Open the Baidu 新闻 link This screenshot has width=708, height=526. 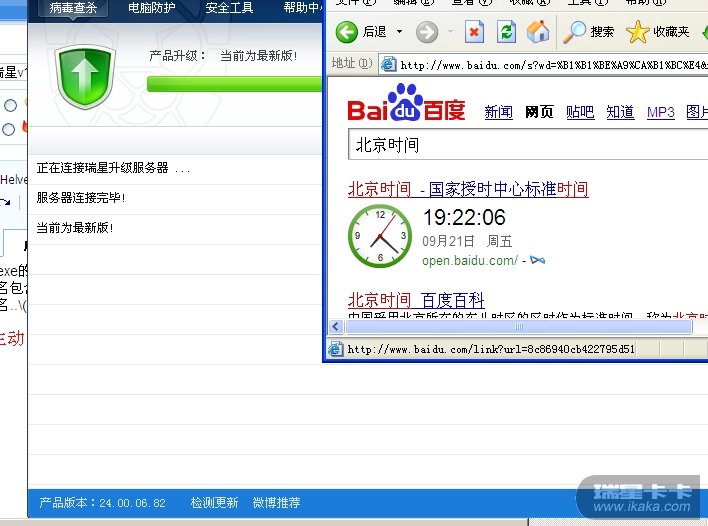pos(498,112)
